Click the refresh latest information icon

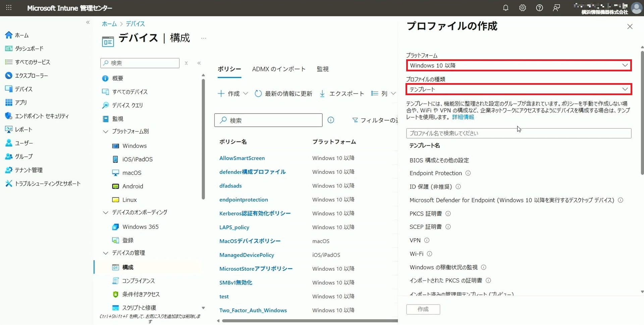click(x=258, y=93)
